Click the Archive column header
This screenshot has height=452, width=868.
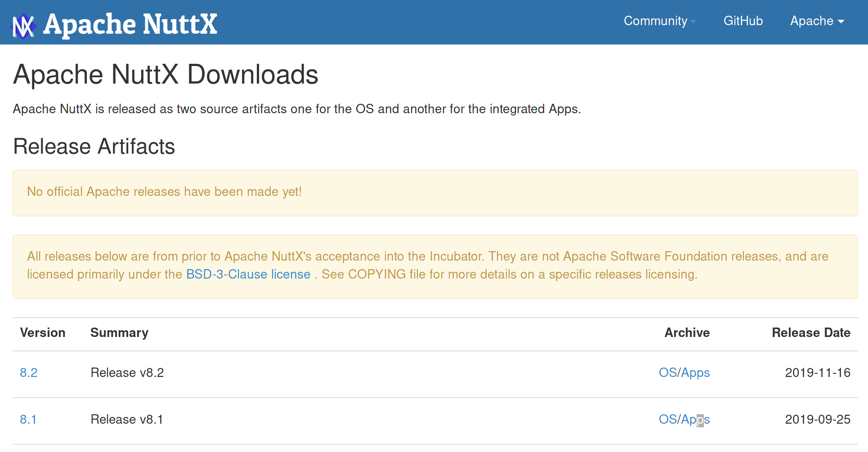click(687, 332)
